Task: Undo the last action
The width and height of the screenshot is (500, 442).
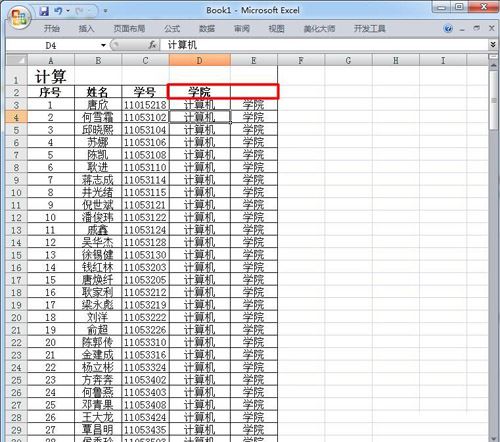Action: point(58,11)
